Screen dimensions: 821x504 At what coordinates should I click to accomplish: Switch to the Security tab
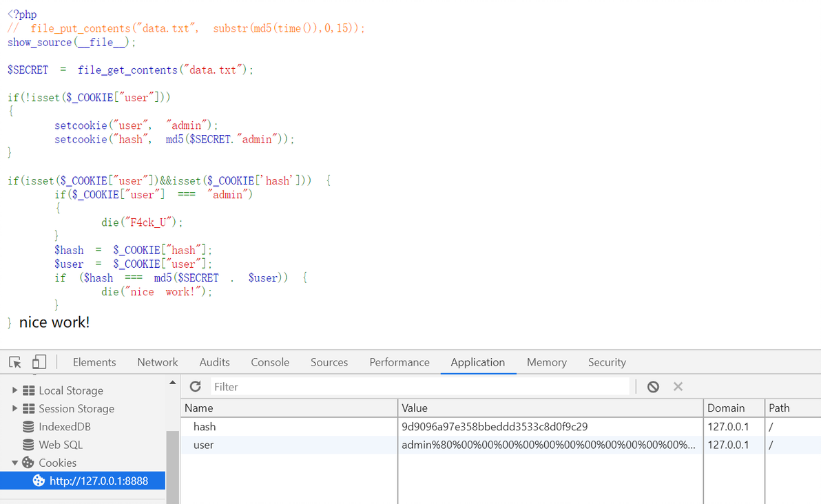[x=607, y=362]
